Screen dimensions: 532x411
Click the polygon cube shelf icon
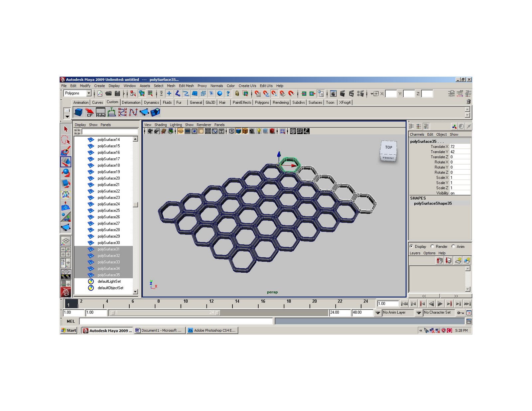(x=78, y=112)
